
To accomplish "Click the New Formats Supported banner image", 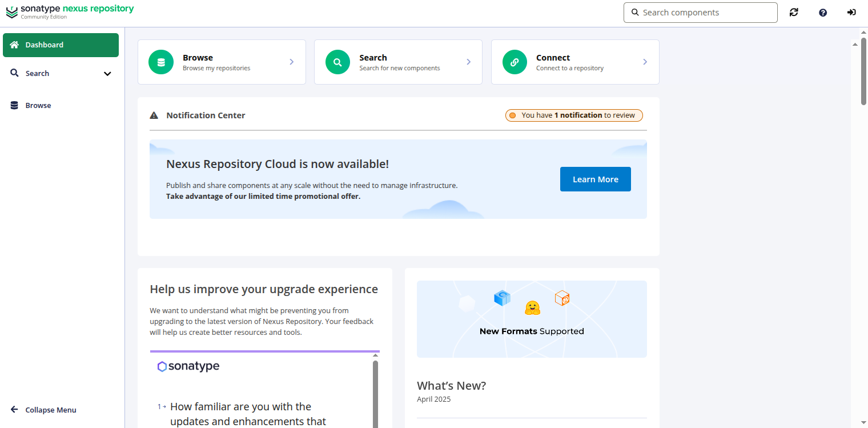I will (532, 319).
